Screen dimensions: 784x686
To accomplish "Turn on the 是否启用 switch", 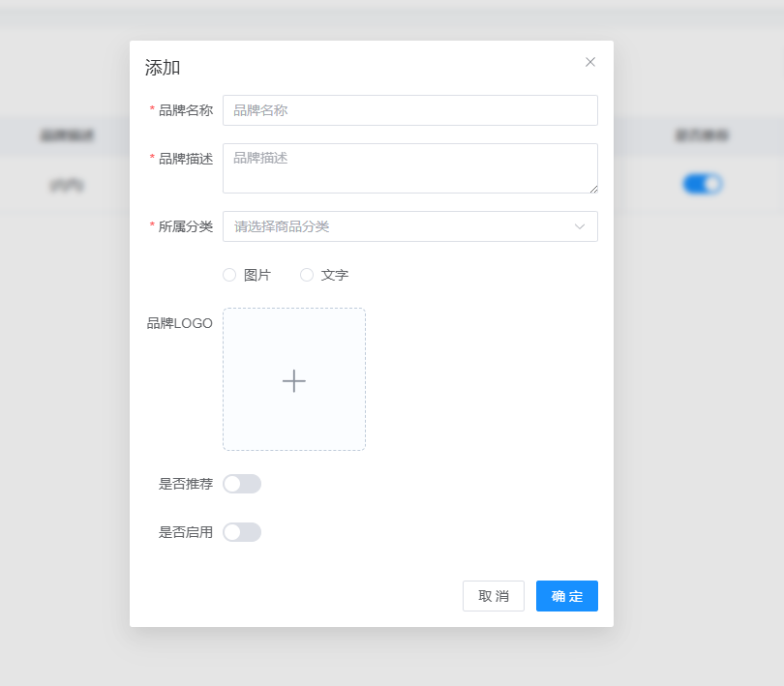I will [x=242, y=532].
